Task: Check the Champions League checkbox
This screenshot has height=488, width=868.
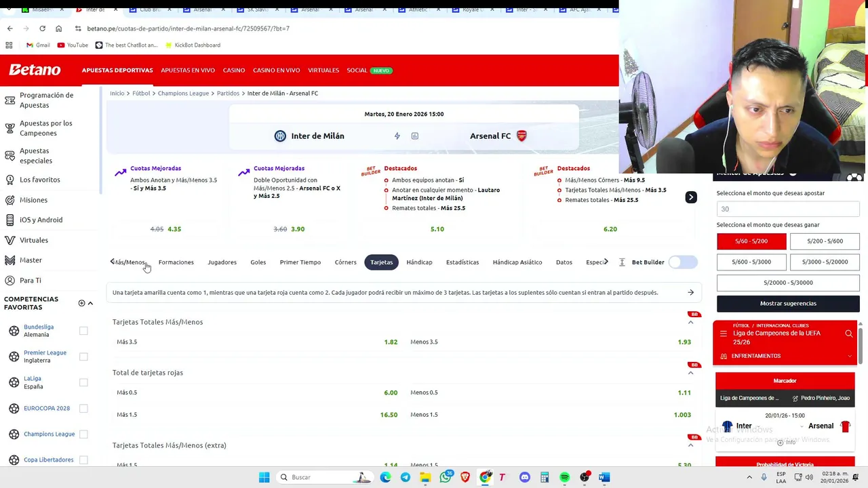Action: [83, 434]
